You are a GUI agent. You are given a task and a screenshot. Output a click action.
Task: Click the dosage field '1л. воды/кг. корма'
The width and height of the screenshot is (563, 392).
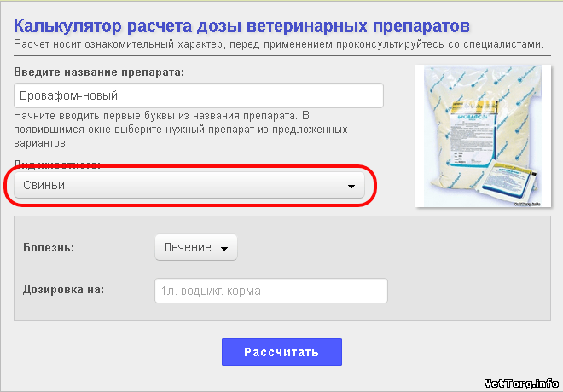click(x=271, y=291)
